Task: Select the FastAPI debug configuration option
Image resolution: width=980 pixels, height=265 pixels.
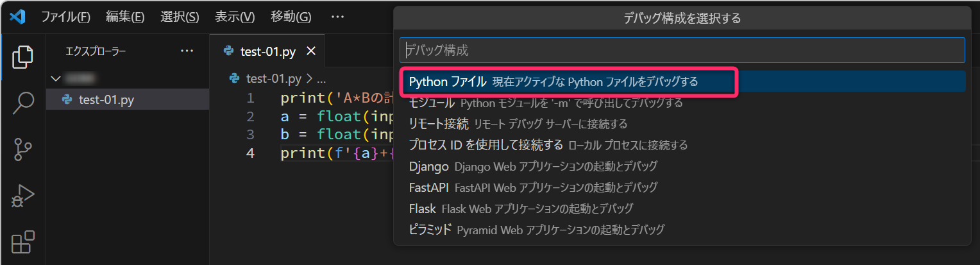Action: pos(430,187)
